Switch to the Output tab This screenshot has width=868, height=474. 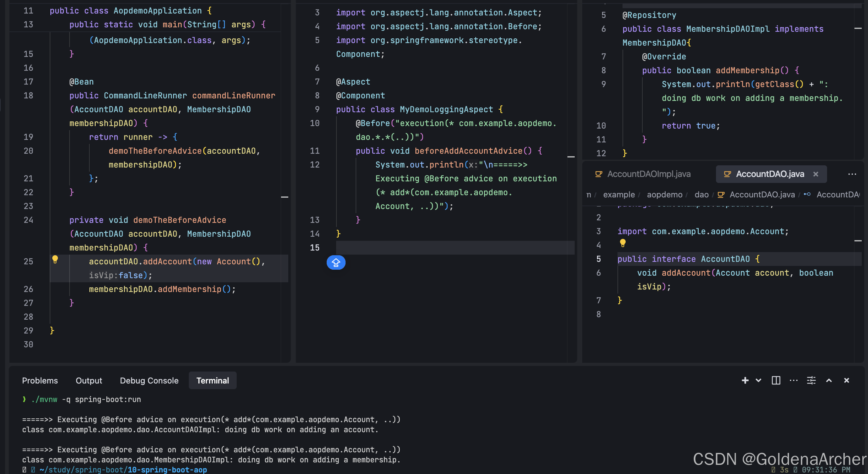click(x=89, y=380)
